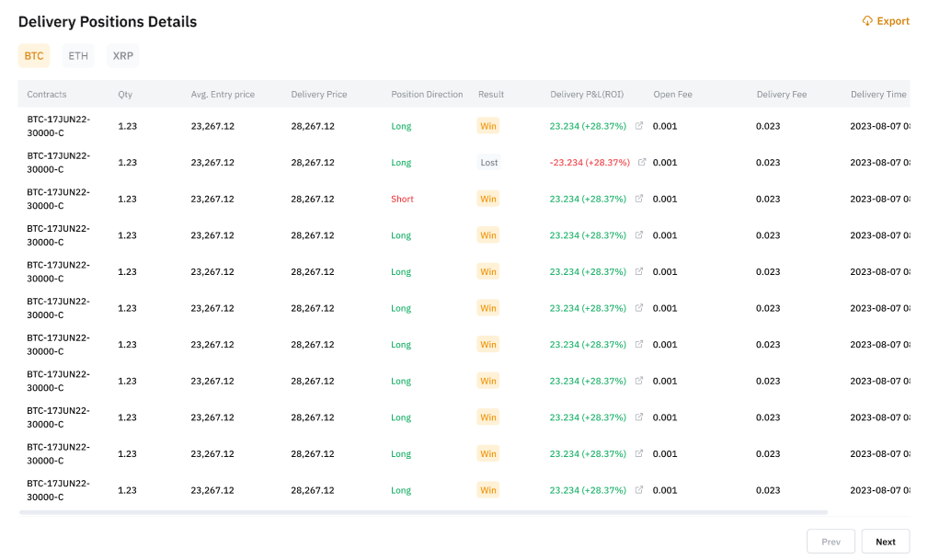The height and width of the screenshot is (560, 928).
Task: Open the share icon in the fifth row
Action: (639, 272)
